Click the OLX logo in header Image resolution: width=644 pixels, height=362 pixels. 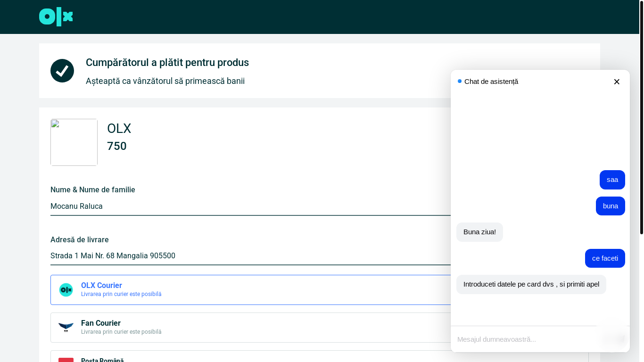click(x=56, y=17)
